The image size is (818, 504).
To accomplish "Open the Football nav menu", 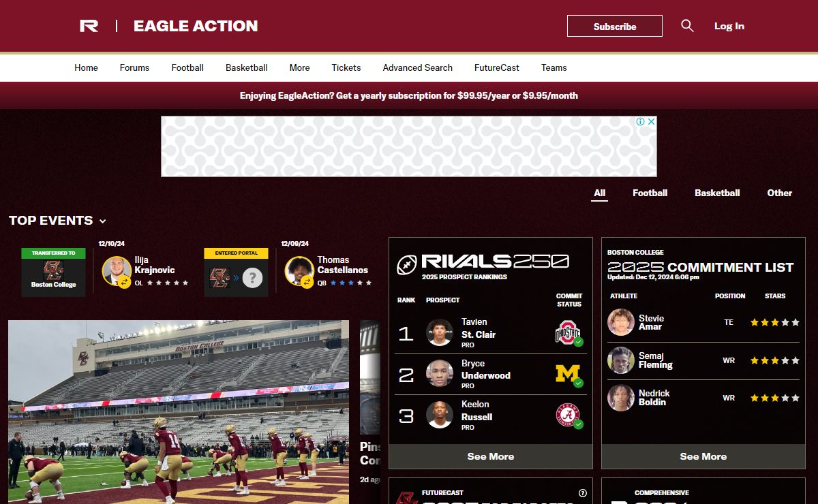I will pyautogui.click(x=187, y=67).
